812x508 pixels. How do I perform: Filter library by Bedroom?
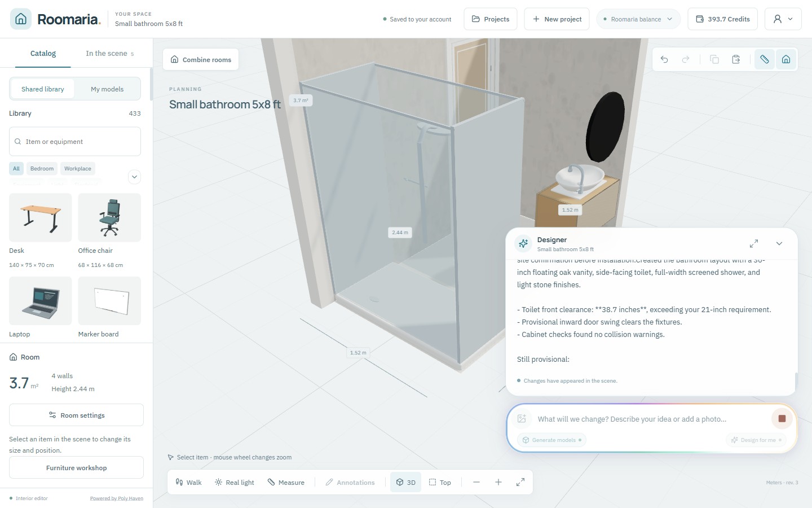[42, 169]
